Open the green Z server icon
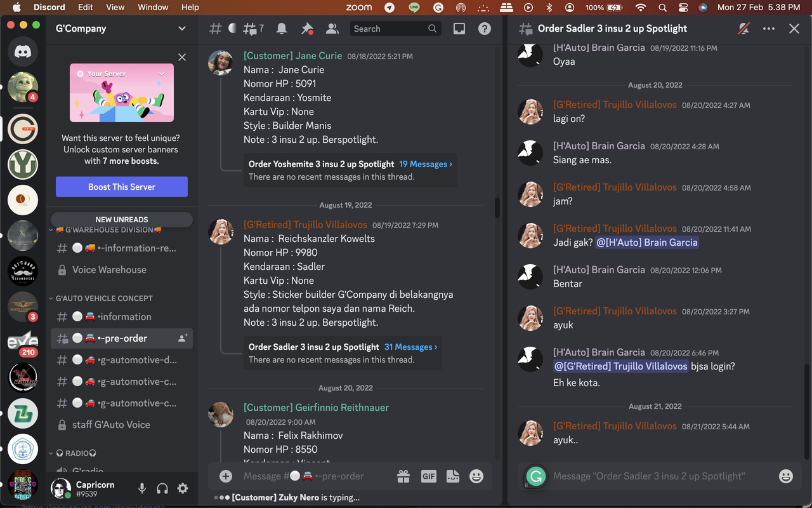This screenshot has height=508, width=812. 23,413
